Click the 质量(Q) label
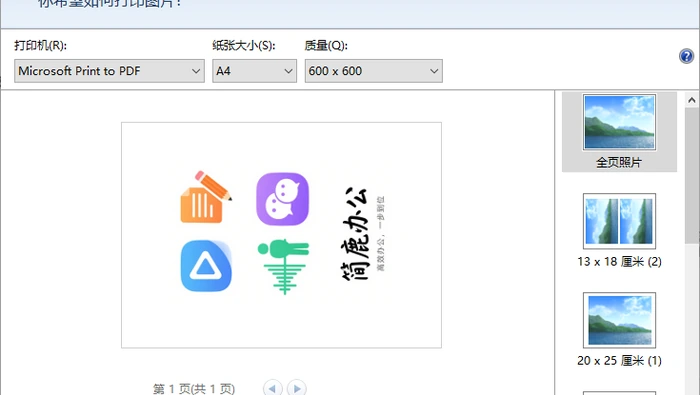 tap(326, 45)
